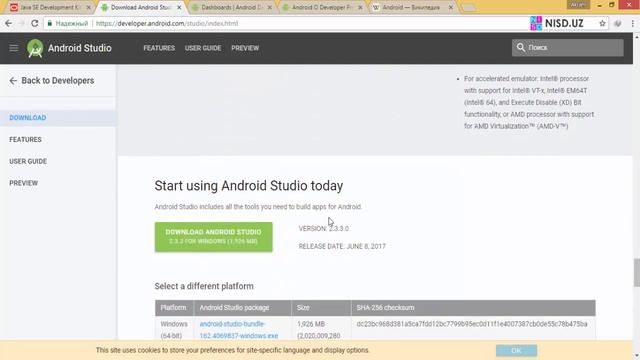Viewport: 640px width, 360px height.
Task: Click RELEASE DATE: JUNE 8, 2017 text
Action: point(342,247)
